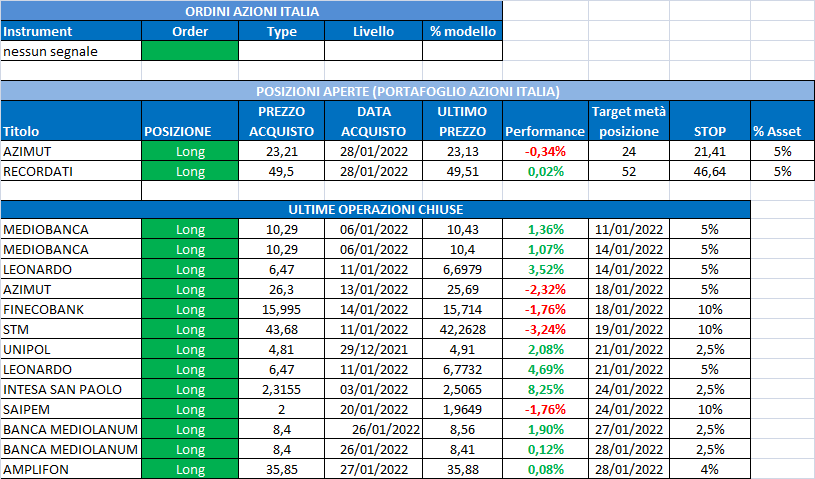Click the Titolo column header

click(x=71, y=121)
